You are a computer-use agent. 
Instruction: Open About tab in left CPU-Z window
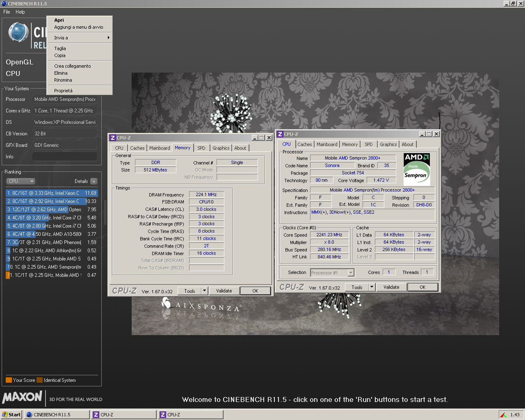point(240,148)
